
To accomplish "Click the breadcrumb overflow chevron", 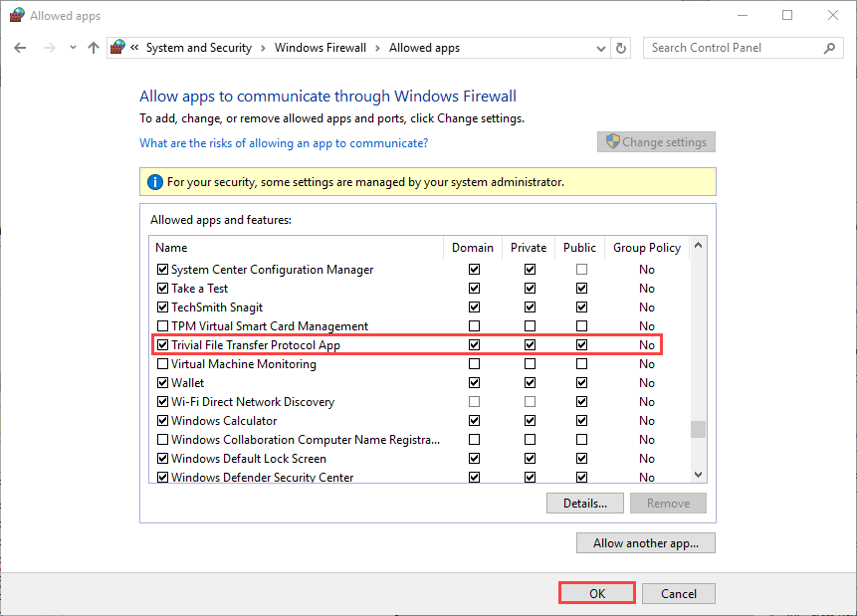I will (x=134, y=48).
